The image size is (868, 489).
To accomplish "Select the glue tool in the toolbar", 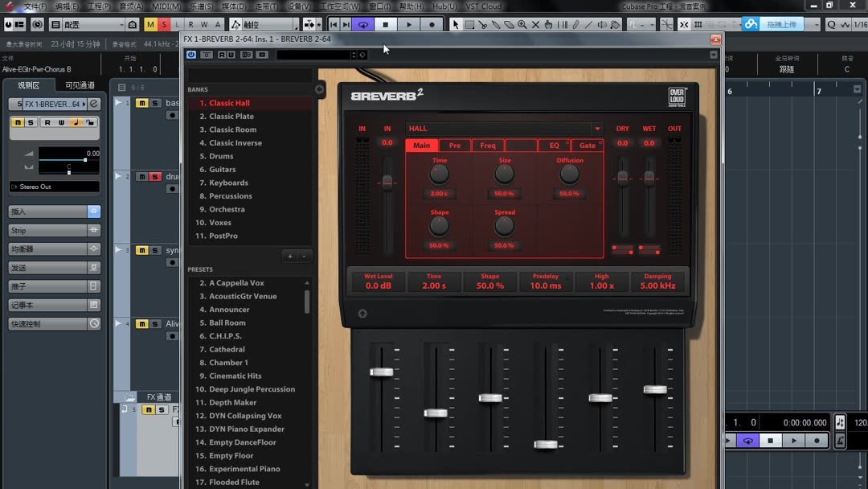I will 497,24.
